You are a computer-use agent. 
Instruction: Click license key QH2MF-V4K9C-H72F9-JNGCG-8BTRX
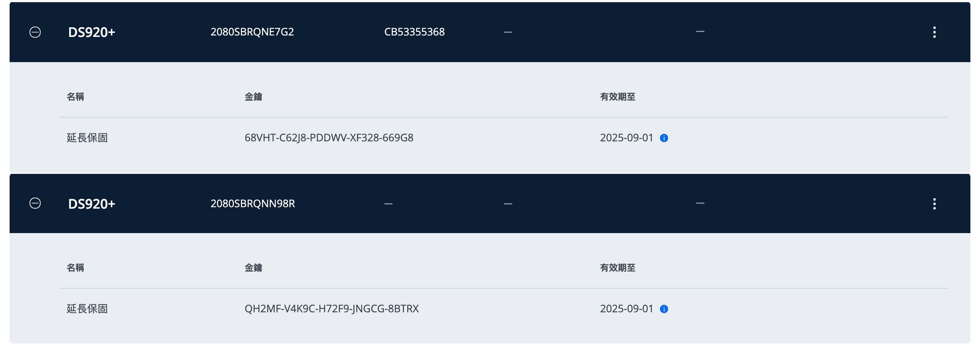pyautogui.click(x=332, y=309)
